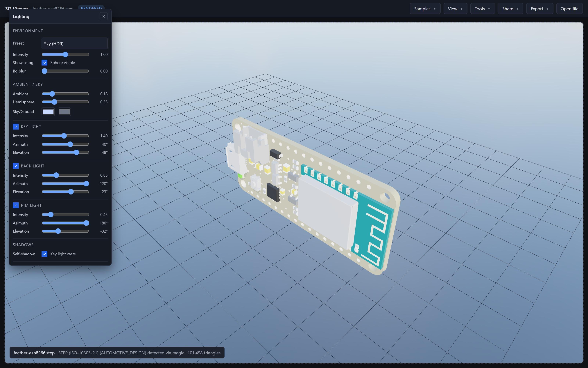Viewport: 588px width, 368px height.
Task: Click the Back Light Azimuth 220° value
Action: pos(103,184)
